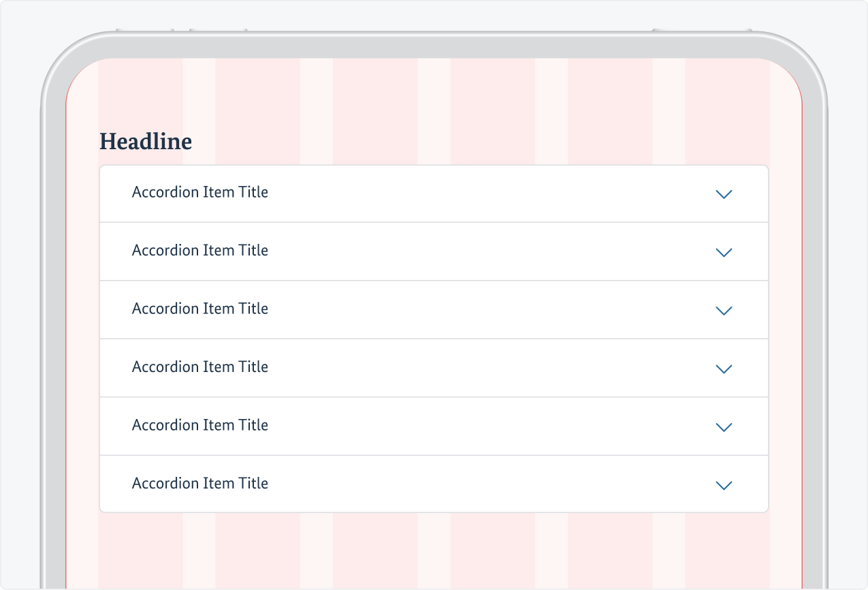Click the third Accordion Item Title text

pyautogui.click(x=200, y=309)
